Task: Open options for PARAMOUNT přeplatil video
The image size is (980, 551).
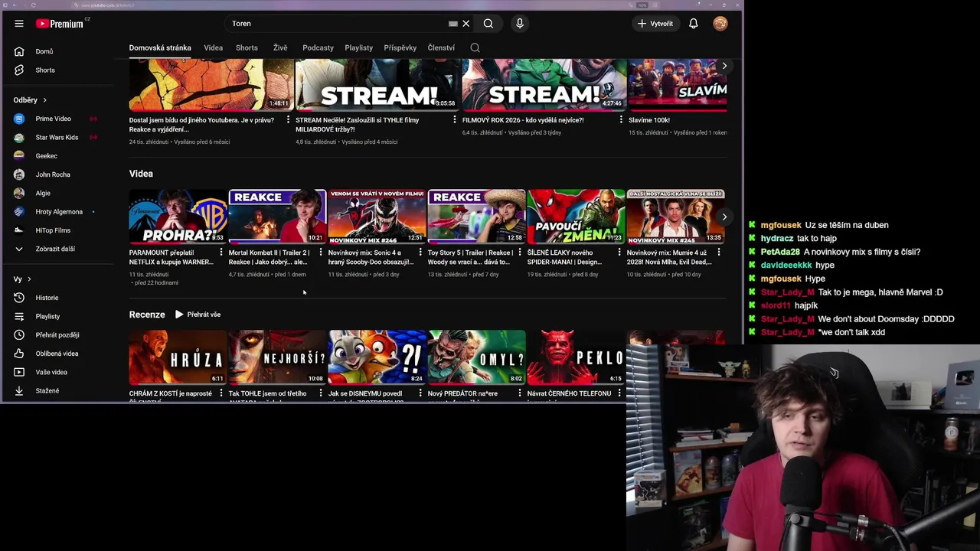Action: [221, 253]
